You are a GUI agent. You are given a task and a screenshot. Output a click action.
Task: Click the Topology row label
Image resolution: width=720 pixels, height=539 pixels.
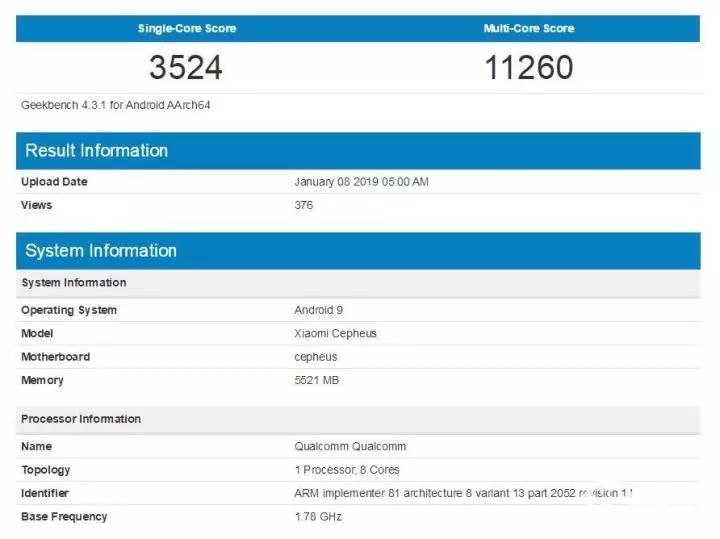tap(45, 470)
